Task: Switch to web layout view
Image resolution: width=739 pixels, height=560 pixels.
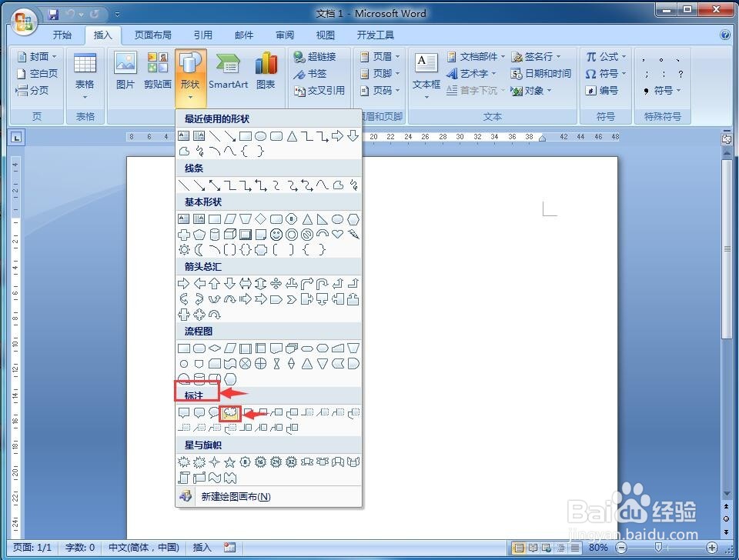Action: (x=547, y=548)
